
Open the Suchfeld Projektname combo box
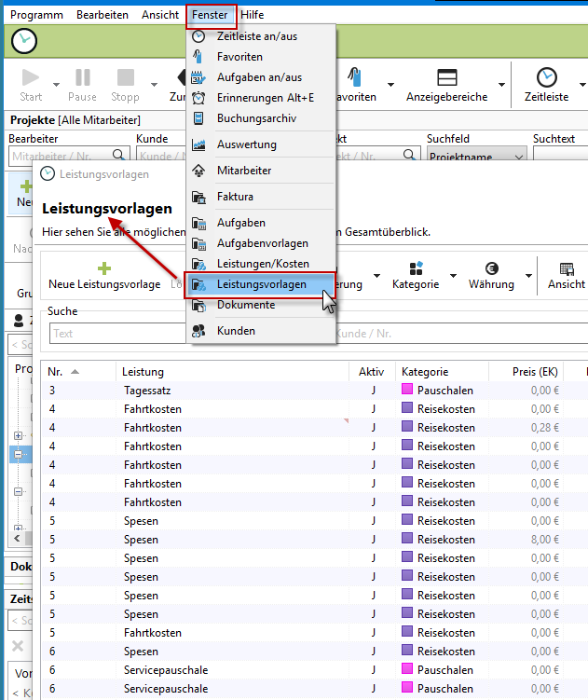click(476, 158)
